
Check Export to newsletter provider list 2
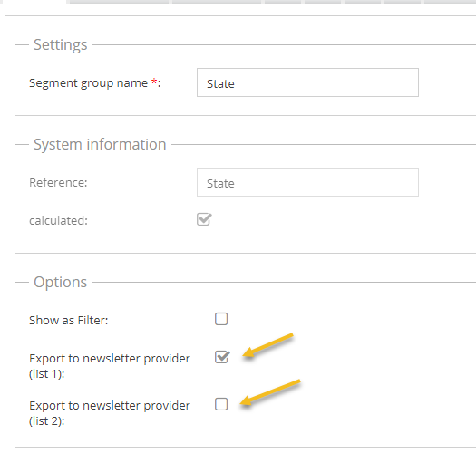coord(221,404)
